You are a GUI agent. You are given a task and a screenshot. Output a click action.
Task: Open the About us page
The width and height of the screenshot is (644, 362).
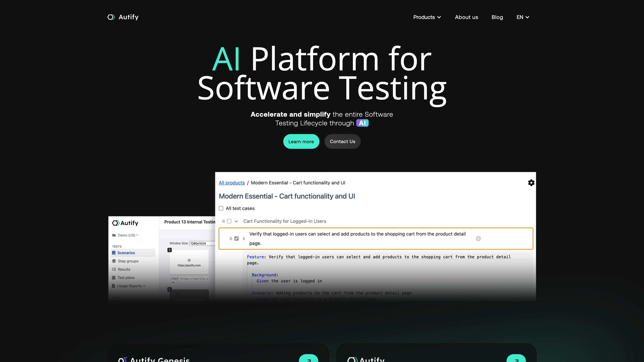click(466, 17)
